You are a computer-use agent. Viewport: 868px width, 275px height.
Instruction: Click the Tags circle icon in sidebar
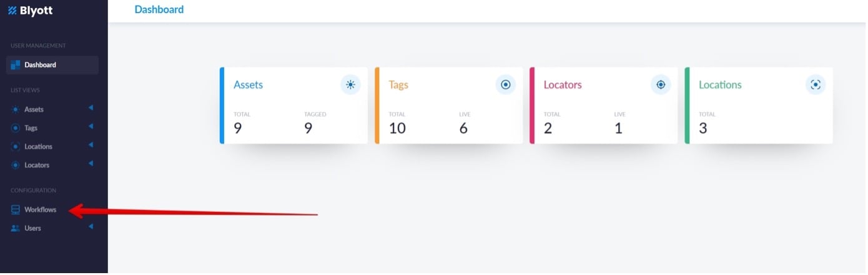[x=16, y=128]
